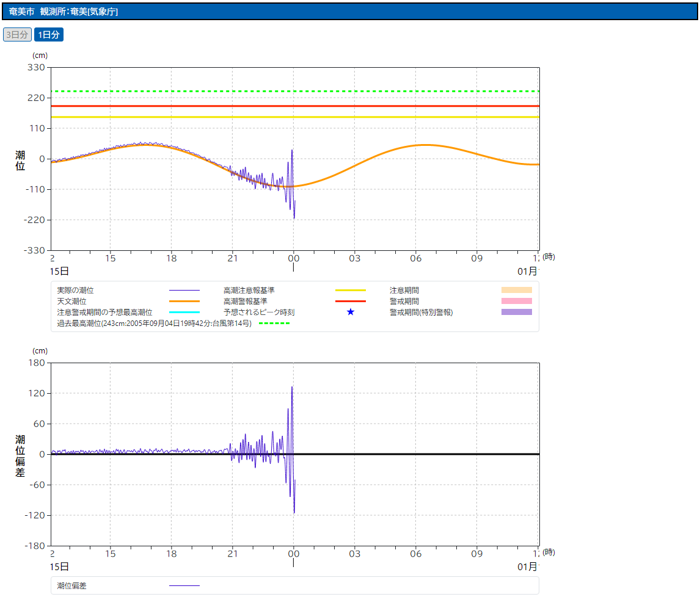Click the 注意期間 legend label

404,291
